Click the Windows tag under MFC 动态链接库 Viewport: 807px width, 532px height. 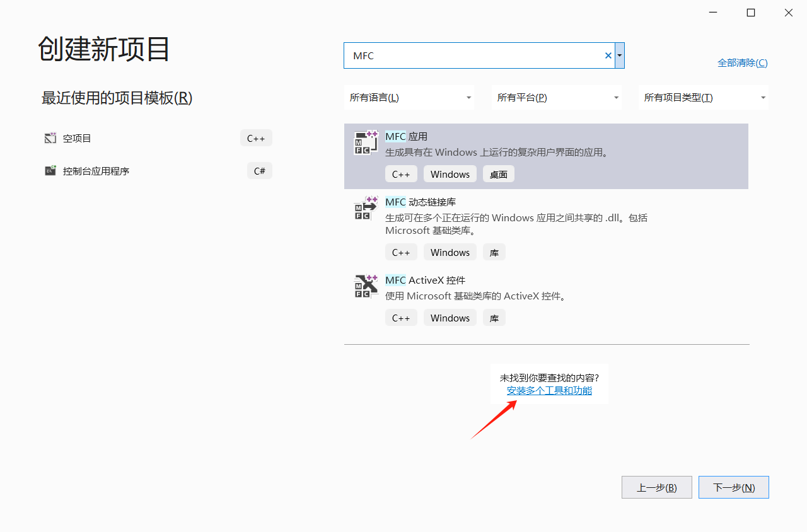coord(450,252)
